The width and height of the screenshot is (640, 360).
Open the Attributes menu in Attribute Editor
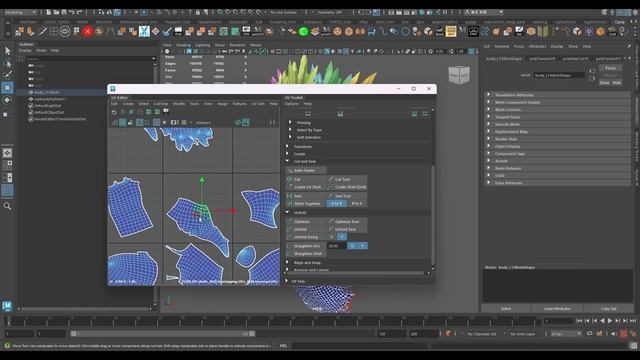[537, 46]
